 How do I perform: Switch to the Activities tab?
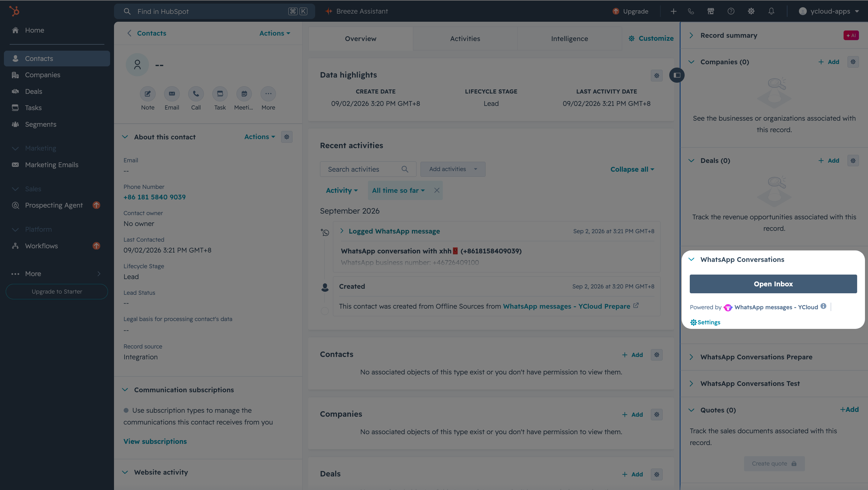click(x=465, y=38)
